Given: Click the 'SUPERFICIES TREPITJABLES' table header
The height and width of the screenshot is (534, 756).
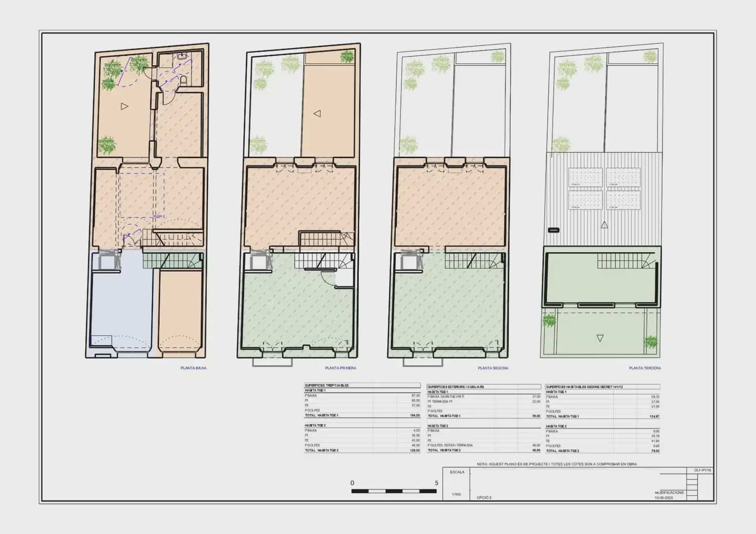Looking at the screenshot, I should point(327,385).
